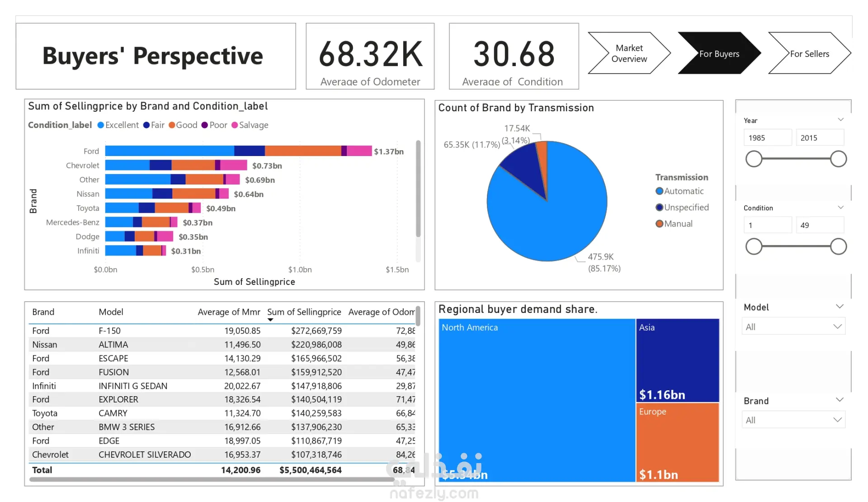The height and width of the screenshot is (502, 868).
Task: Select Automatic in Transmission legend
Action: coord(660,191)
